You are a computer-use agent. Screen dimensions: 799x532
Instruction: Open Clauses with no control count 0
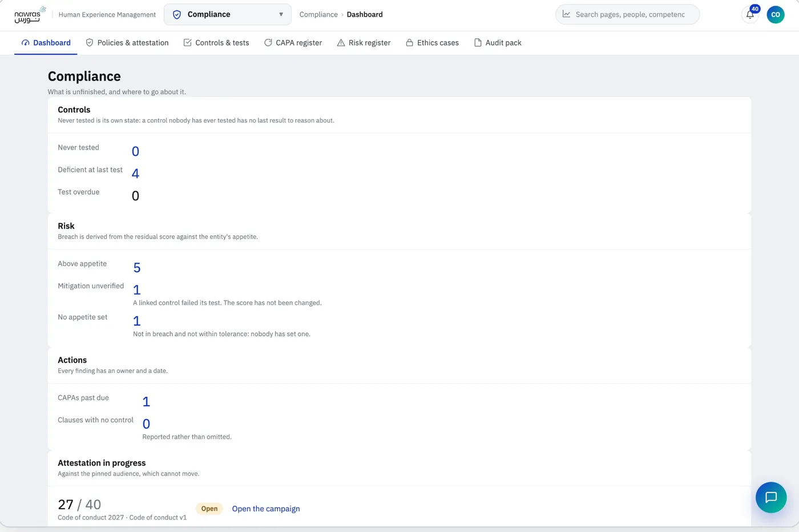click(146, 424)
